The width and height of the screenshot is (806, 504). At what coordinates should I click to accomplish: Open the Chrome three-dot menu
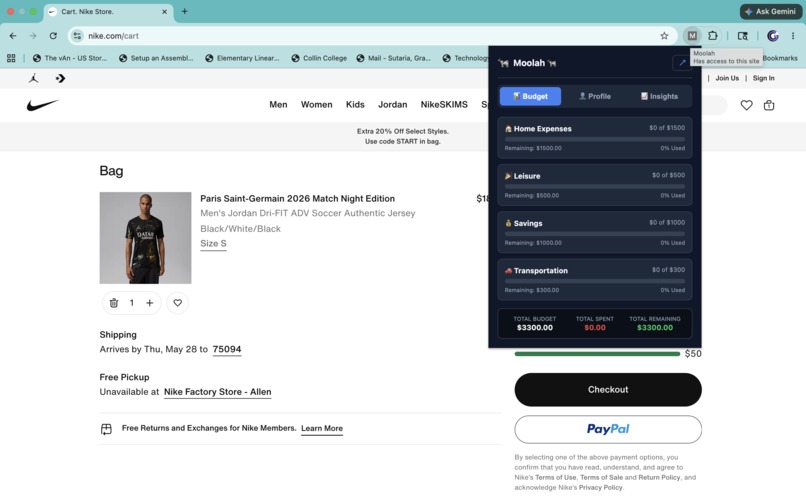coord(793,35)
